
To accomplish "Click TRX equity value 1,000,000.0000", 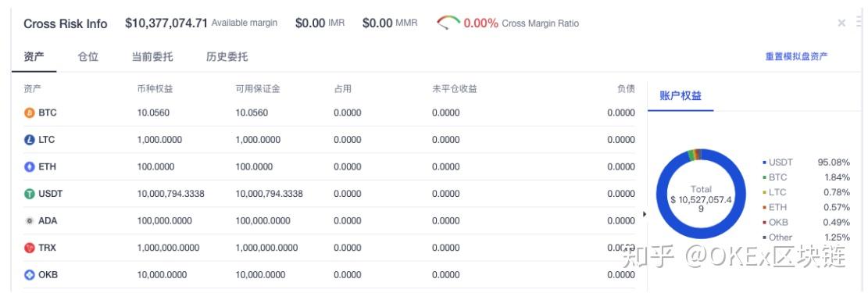I will [x=168, y=248].
